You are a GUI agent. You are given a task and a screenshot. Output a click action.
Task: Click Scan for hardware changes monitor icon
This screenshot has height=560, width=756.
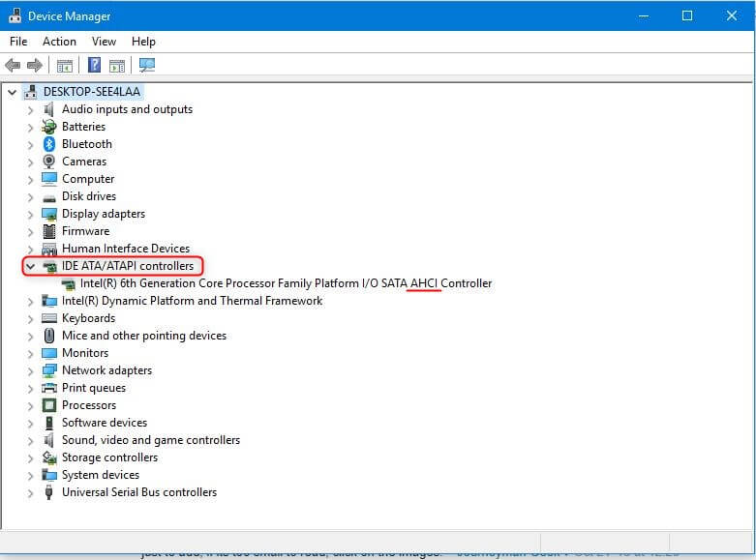pyautogui.click(x=147, y=66)
